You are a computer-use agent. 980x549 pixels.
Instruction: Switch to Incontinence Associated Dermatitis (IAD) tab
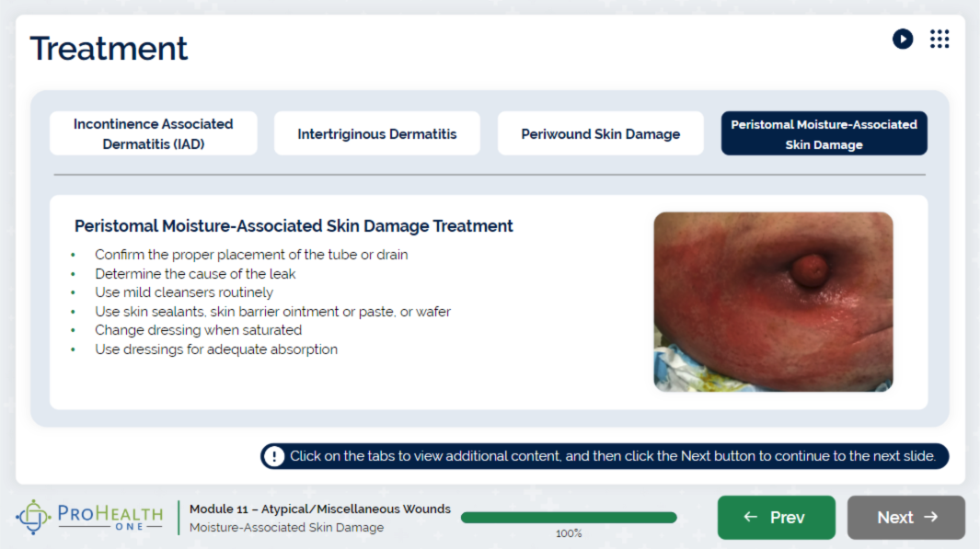(x=153, y=133)
